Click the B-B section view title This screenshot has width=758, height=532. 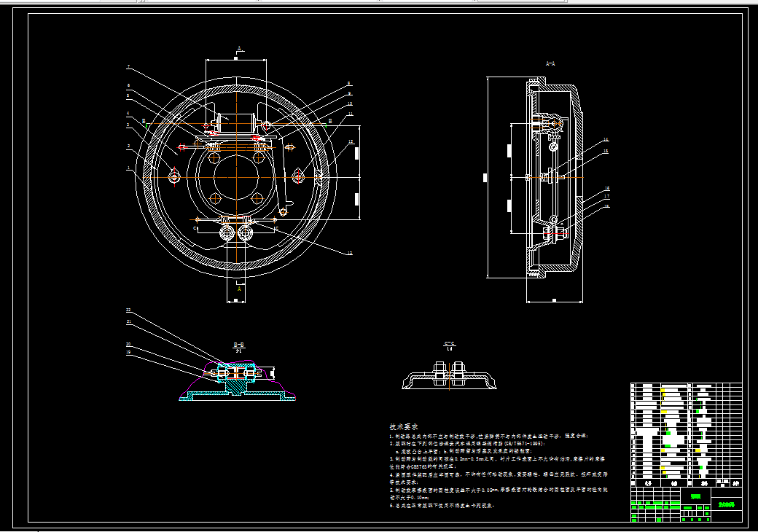click(239, 345)
